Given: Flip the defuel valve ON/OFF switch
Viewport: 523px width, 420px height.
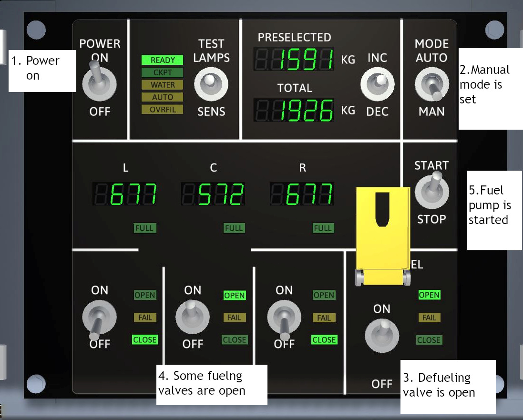Looking at the screenshot, I should [x=382, y=335].
